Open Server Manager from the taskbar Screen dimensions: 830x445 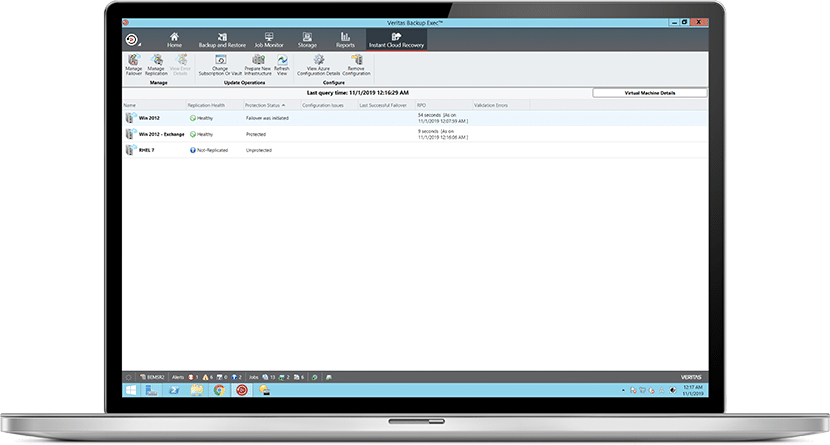click(151, 390)
